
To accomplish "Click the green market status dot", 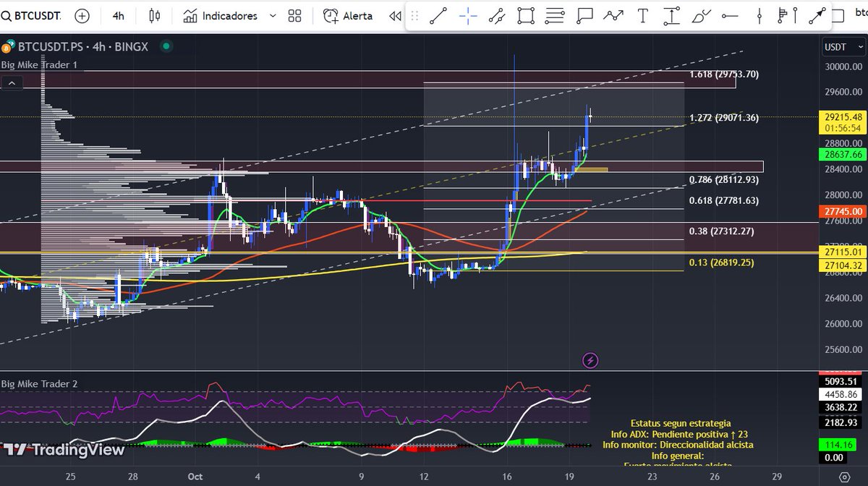I will point(167,47).
